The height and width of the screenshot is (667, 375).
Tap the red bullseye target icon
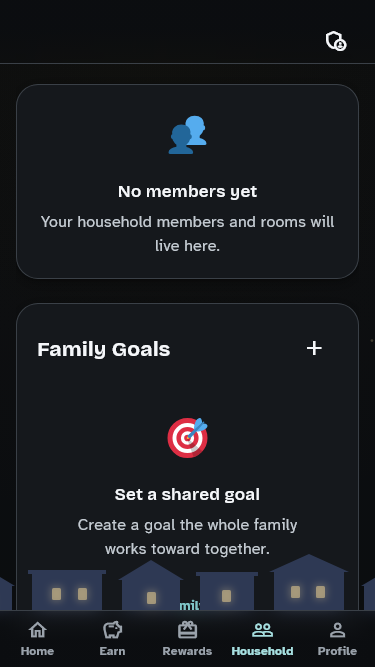pyautogui.click(x=188, y=438)
